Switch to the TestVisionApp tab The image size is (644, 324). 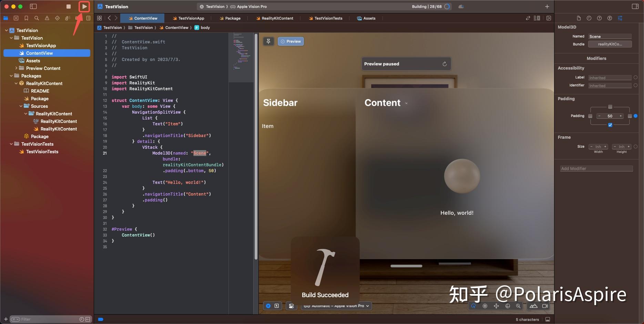click(x=188, y=18)
